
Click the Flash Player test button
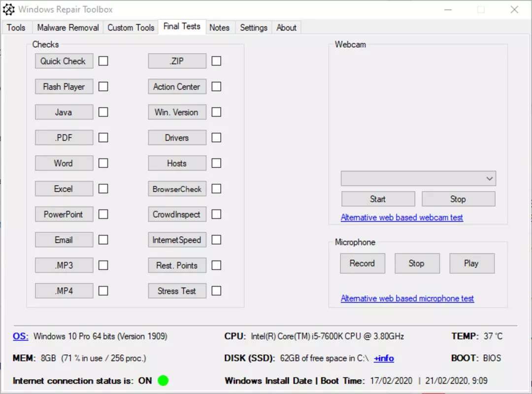pyautogui.click(x=64, y=87)
